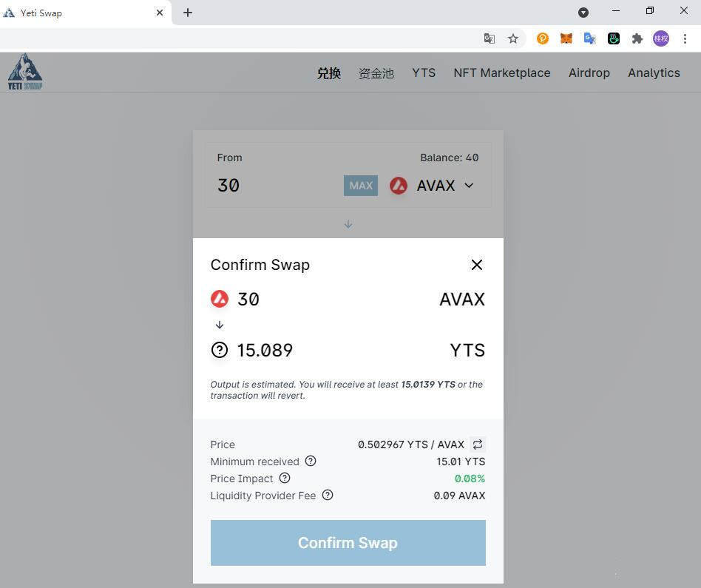This screenshot has width=701, height=588.
Task: Click the 0.09 AVAX fee value
Action: tap(460, 496)
